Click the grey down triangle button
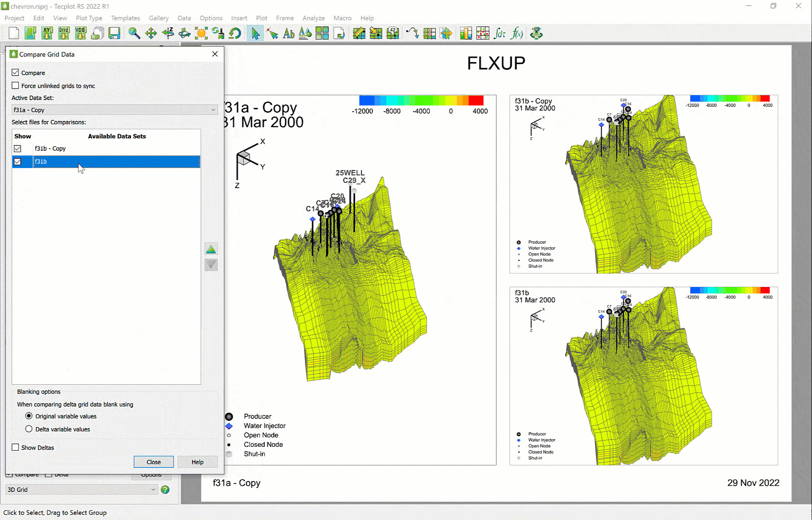Screen dimensions: 812x520 point(211,265)
